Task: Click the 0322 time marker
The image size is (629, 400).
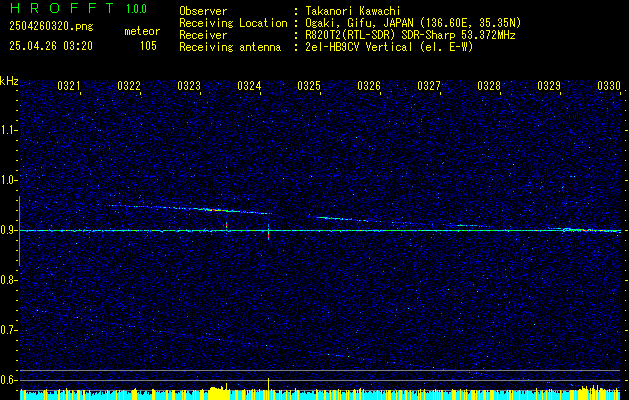Action: coord(129,86)
